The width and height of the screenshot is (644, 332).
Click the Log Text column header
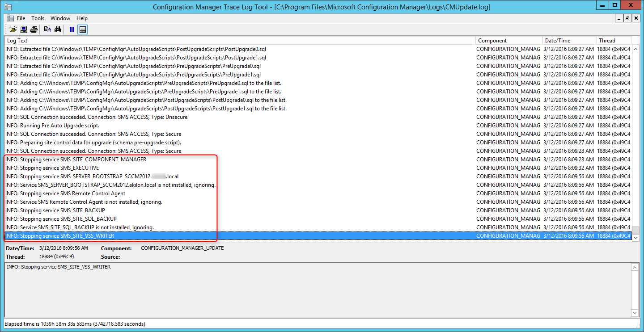coord(240,41)
